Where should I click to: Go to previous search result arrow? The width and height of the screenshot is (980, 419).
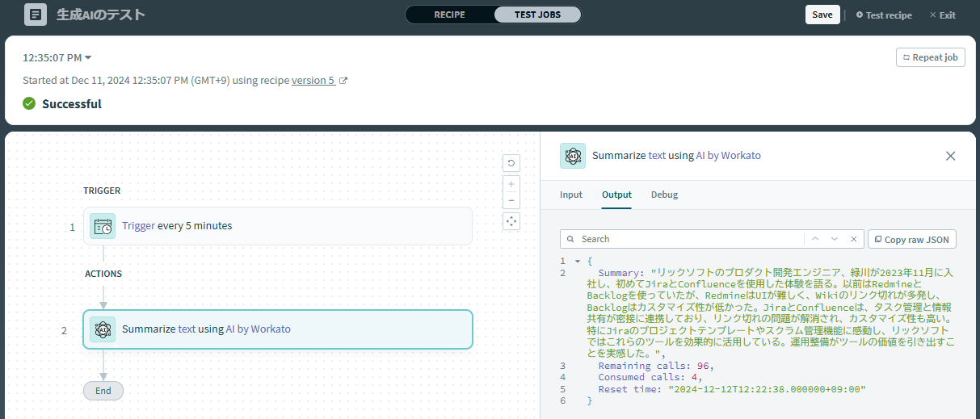[815, 239]
